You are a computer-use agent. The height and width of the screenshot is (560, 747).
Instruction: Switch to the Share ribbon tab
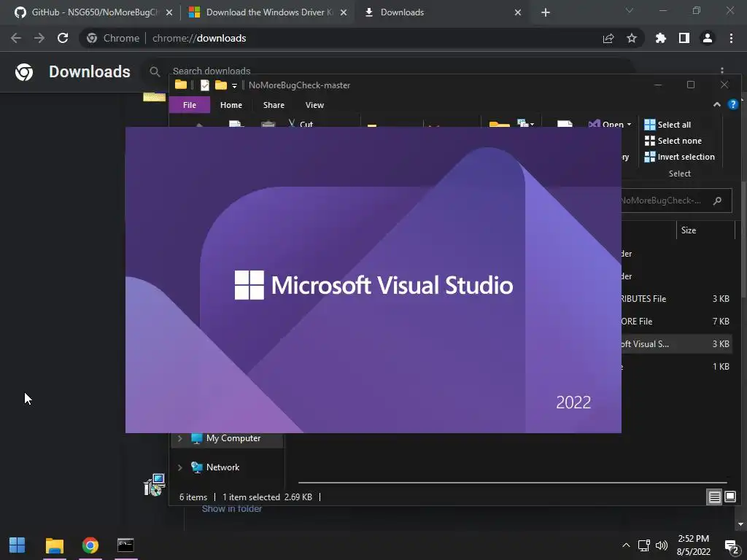pyautogui.click(x=274, y=105)
